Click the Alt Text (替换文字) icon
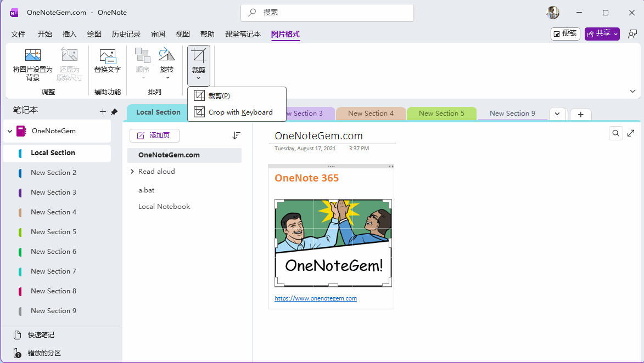644x363 pixels. tap(107, 55)
